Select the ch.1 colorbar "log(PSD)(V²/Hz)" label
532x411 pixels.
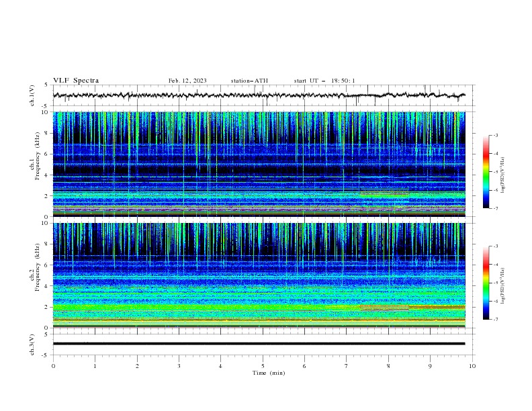(502, 175)
